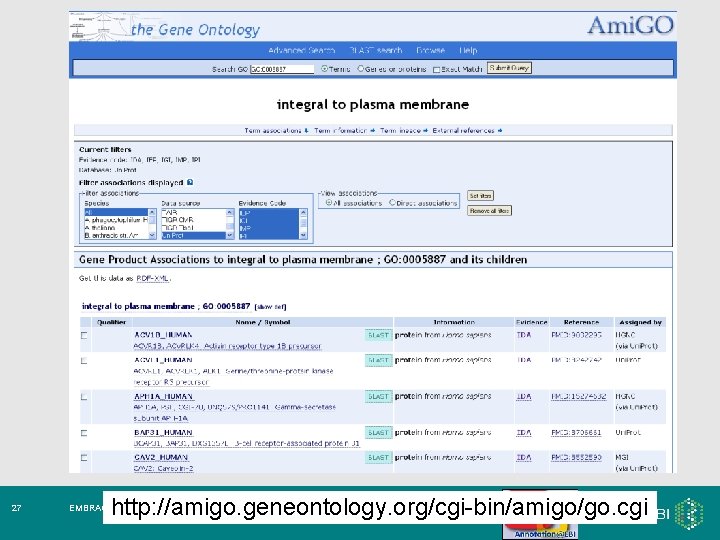Click Data source list scrollbar track
The image size is (720, 540).
click(x=230, y=224)
